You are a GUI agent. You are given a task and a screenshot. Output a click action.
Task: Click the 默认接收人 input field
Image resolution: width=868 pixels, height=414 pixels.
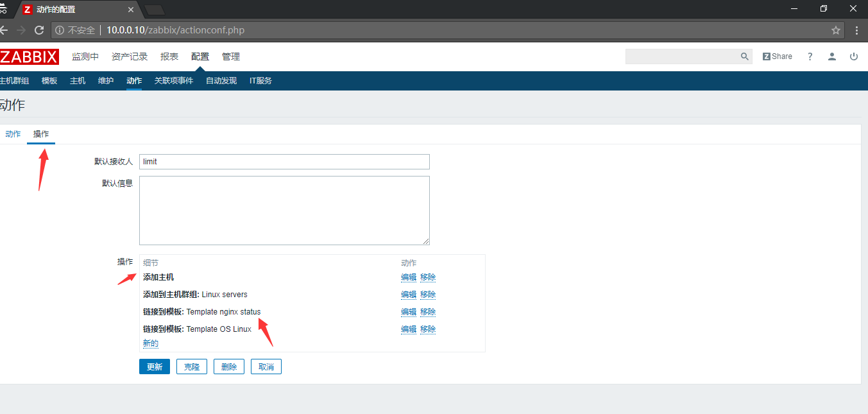click(x=284, y=162)
